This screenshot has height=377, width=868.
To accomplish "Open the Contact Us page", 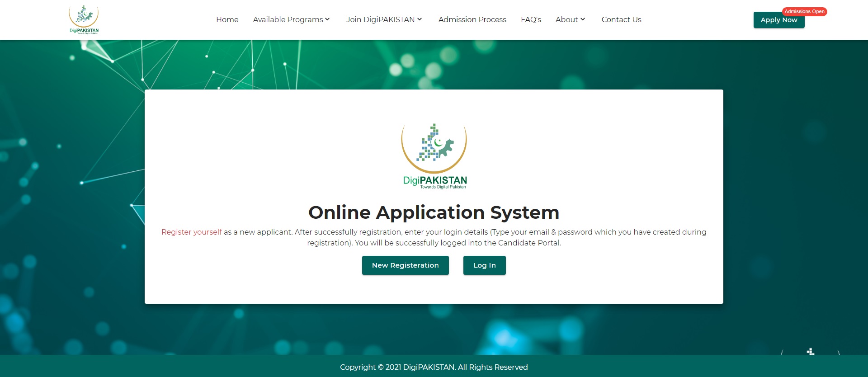I will 621,19.
